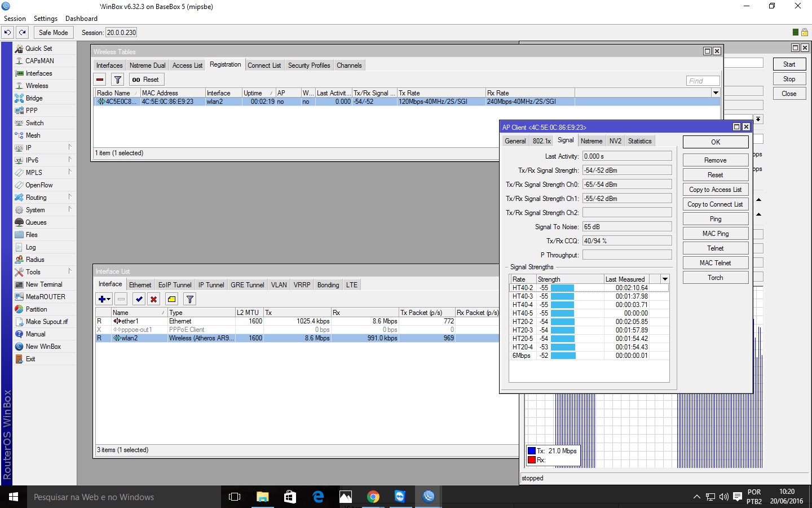The width and height of the screenshot is (812, 508).
Task: Click the Redo arrow icon in toolbar
Action: pos(23,33)
